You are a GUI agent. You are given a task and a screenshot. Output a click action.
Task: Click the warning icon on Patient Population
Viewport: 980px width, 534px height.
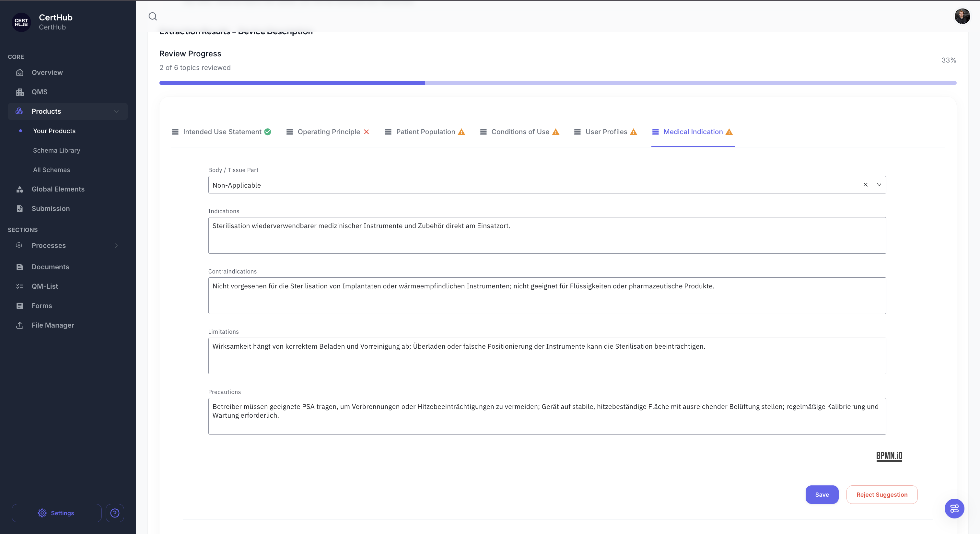461,132
